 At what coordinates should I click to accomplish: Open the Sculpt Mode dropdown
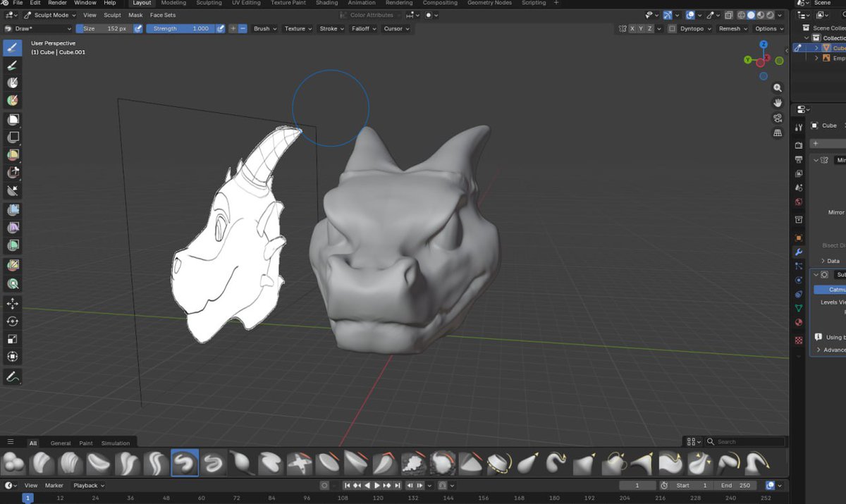point(50,15)
